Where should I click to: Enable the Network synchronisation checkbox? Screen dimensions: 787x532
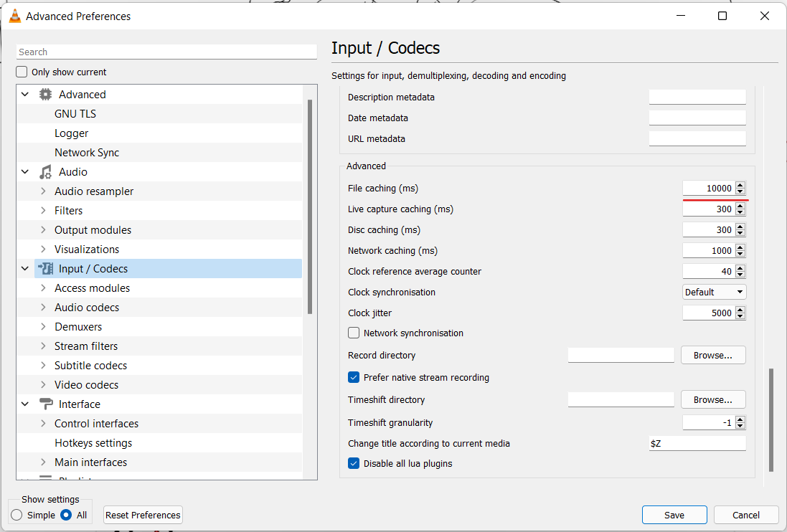[x=354, y=333]
